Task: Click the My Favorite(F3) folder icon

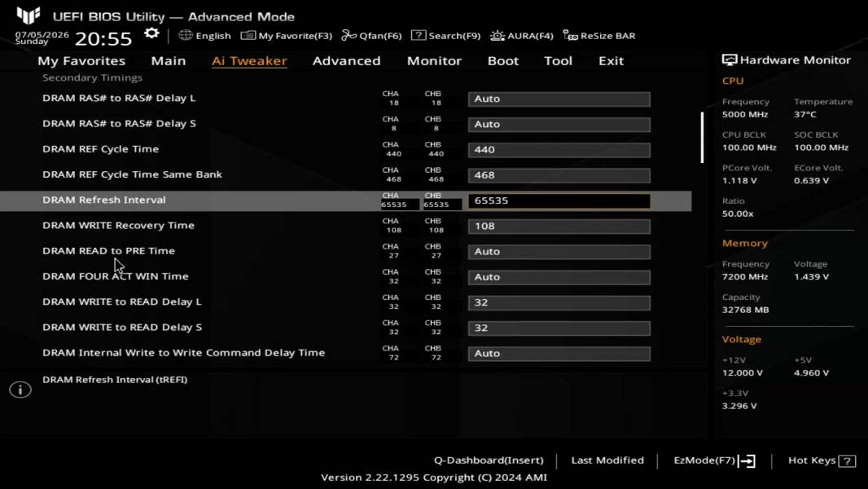Action: tap(248, 35)
